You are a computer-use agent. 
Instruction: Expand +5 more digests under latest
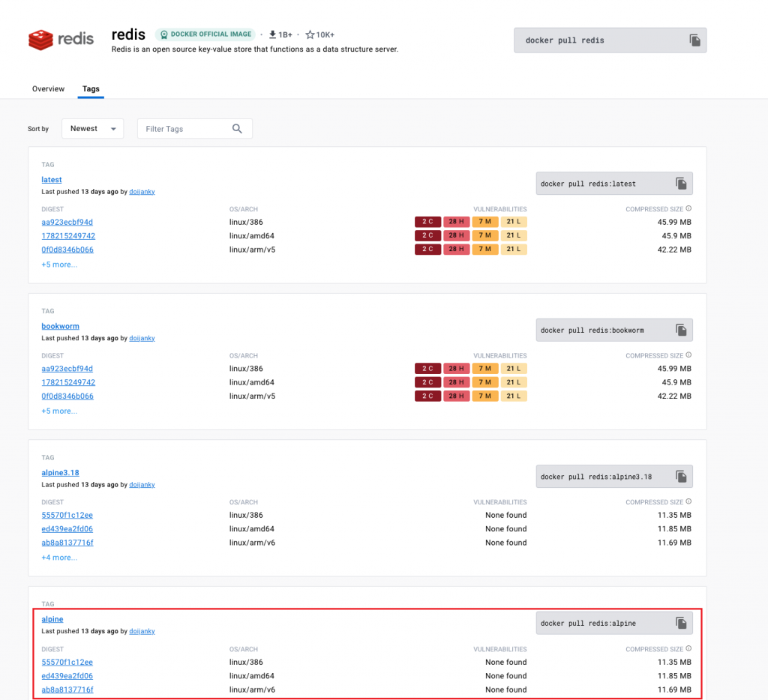click(x=59, y=265)
